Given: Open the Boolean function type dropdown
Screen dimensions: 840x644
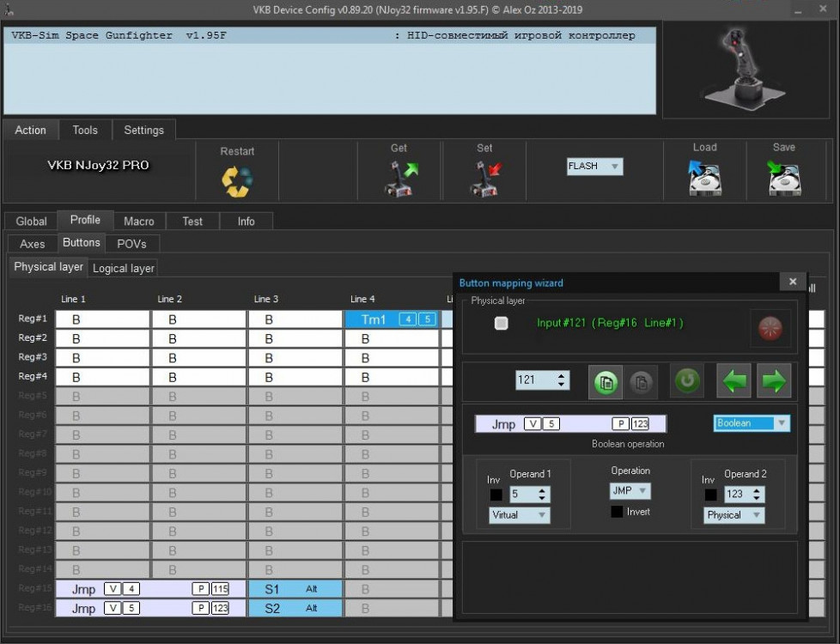Looking at the screenshot, I should (x=752, y=423).
